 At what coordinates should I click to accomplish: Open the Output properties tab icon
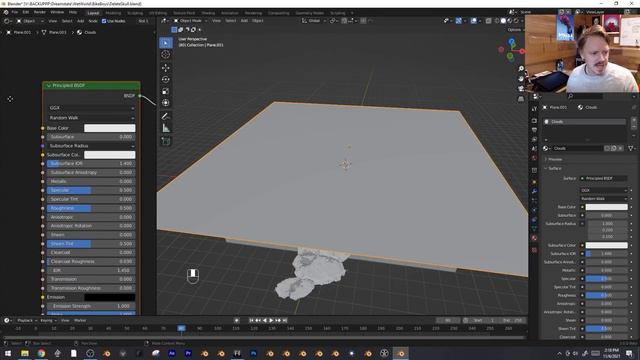534,130
